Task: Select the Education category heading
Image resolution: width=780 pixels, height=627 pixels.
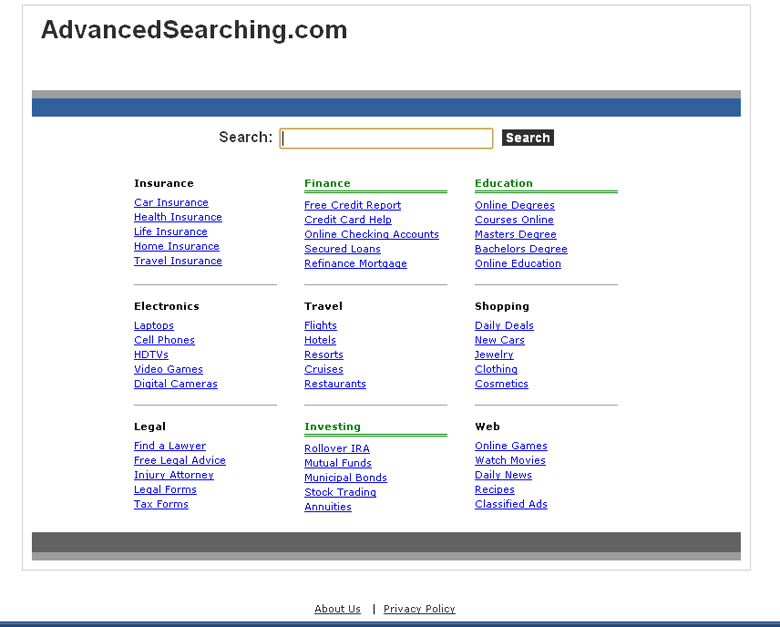Action: 503,183
